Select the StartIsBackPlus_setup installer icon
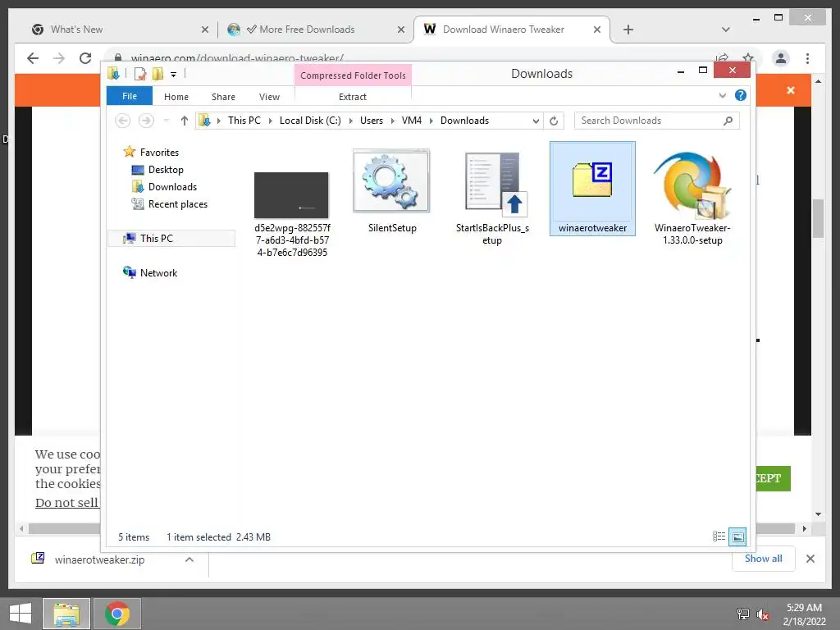 pos(496,185)
